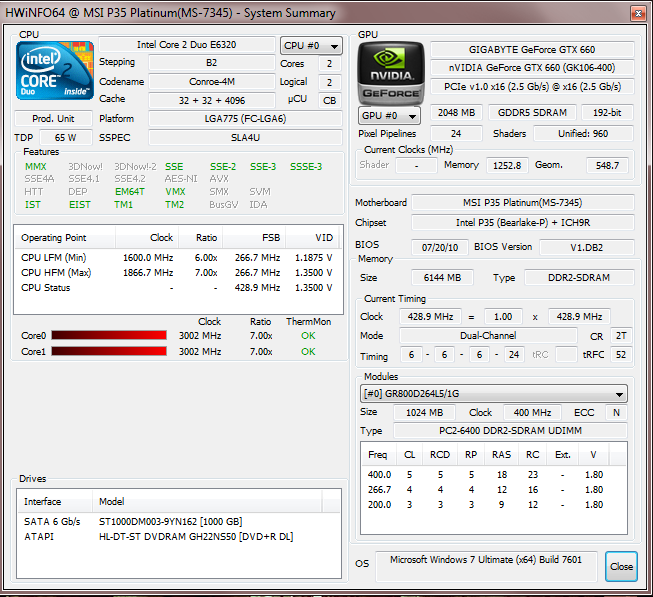This screenshot has height=597, width=653.
Task: Click the Unified: 960 shaders field
Action: [x=583, y=134]
